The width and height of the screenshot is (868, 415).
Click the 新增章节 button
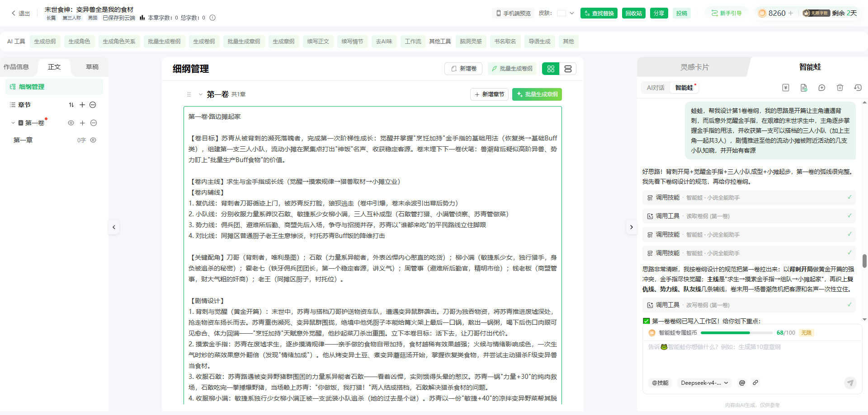[490, 94]
